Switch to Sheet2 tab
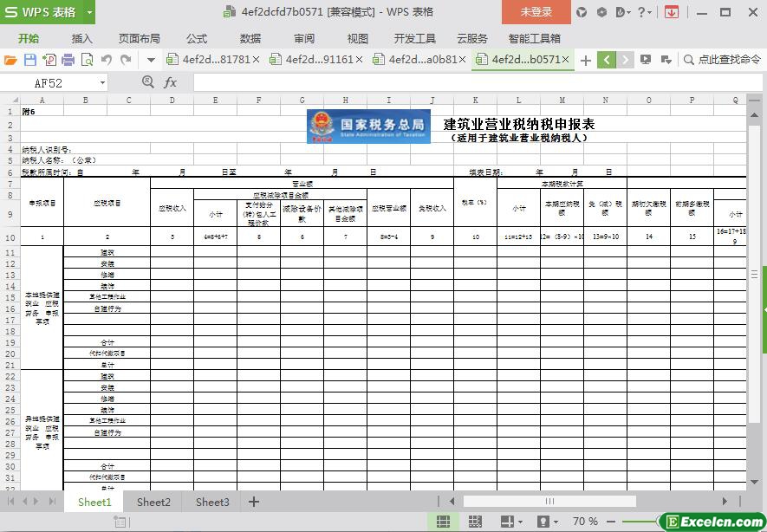The image size is (767, 532). coord(153,503)
